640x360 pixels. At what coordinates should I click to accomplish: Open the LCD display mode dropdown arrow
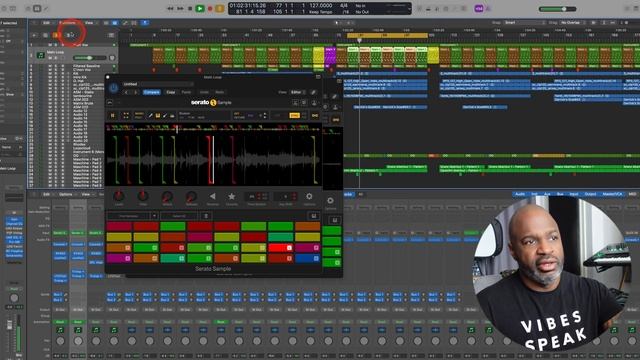[x=409, y=8]
